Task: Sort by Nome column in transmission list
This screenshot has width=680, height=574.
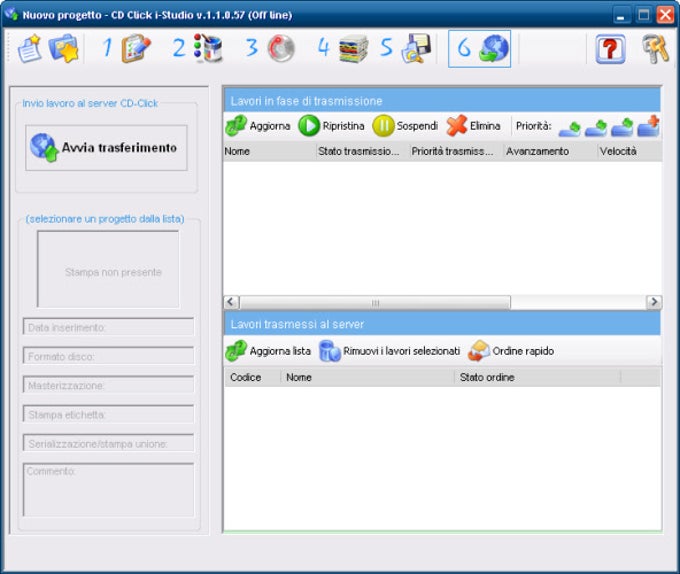Action: (270, 151)
